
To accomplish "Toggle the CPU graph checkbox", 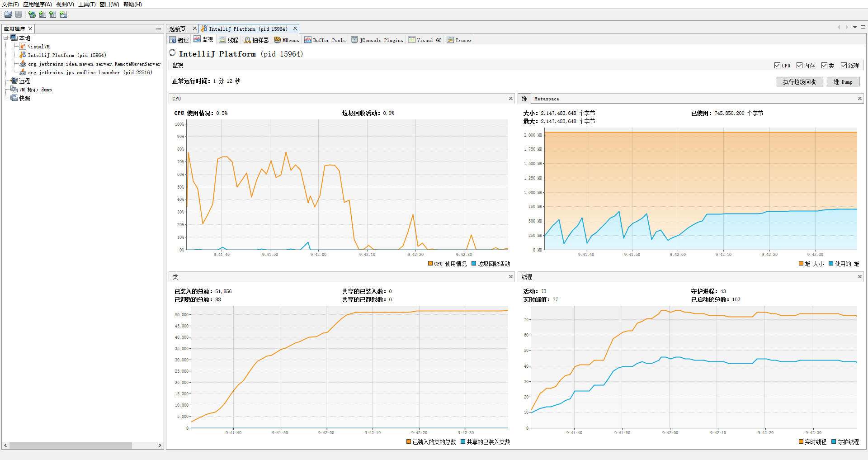I will (x=777, y=66).
